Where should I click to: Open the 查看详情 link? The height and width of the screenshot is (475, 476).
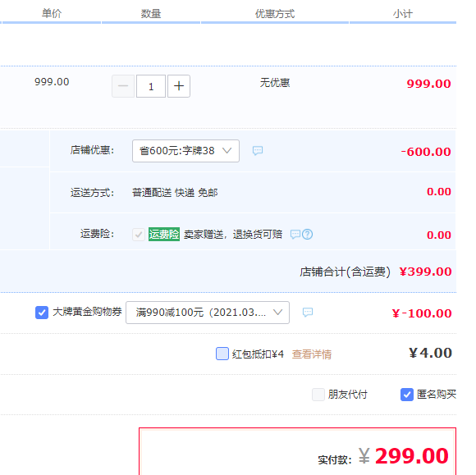click(312, 354)
